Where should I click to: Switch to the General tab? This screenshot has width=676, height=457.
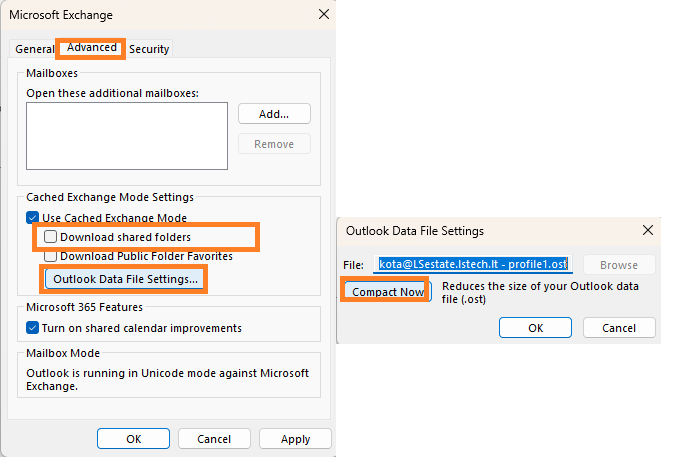[34, 49]
